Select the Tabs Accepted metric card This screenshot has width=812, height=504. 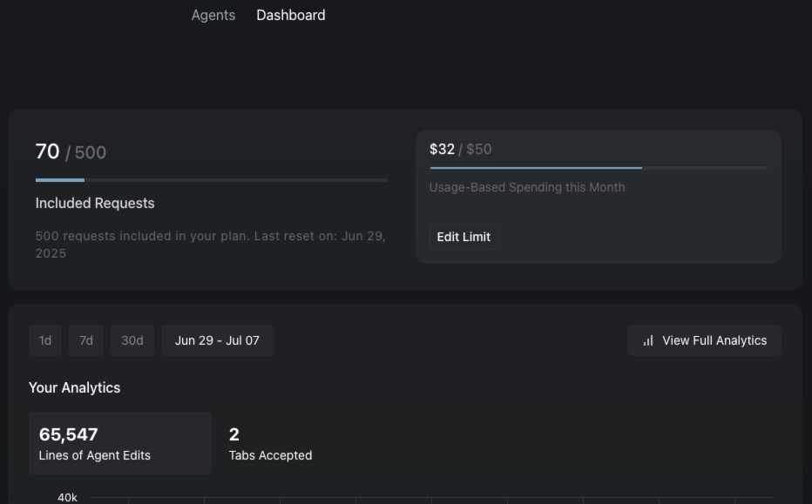point(270,443)
